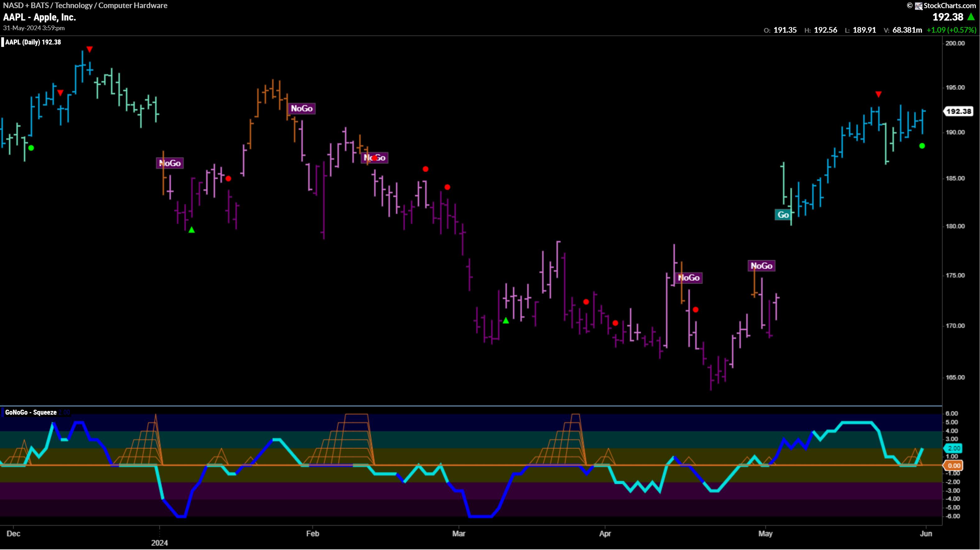Click green up triangle at January low
980x550 pixels.
pyautogui.click(x=192, y=230)
